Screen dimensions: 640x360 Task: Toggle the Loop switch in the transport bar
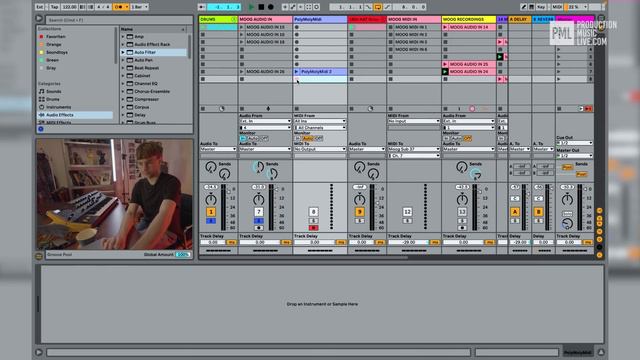pyautogui.click(x=378, y=7)
